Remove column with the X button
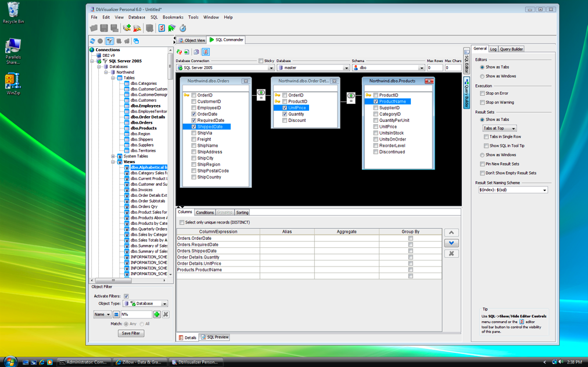This screenshot has width=588, height=367. coord(451,253)
